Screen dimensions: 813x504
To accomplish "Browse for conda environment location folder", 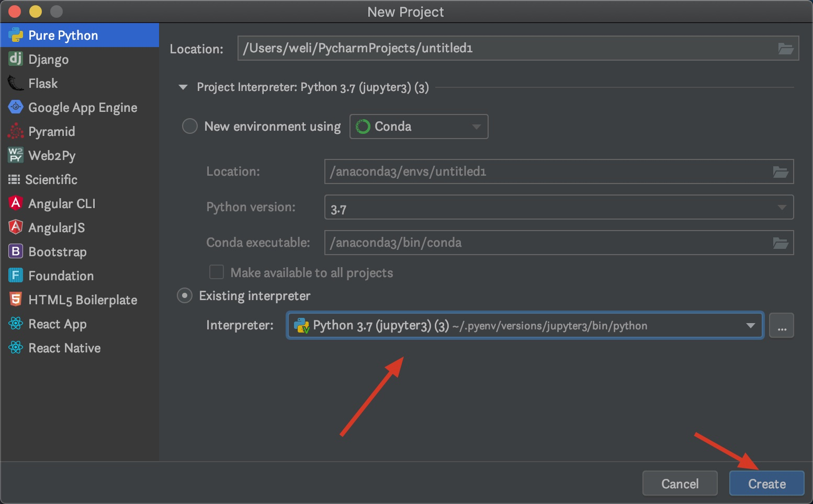I will tap(781, 172).
